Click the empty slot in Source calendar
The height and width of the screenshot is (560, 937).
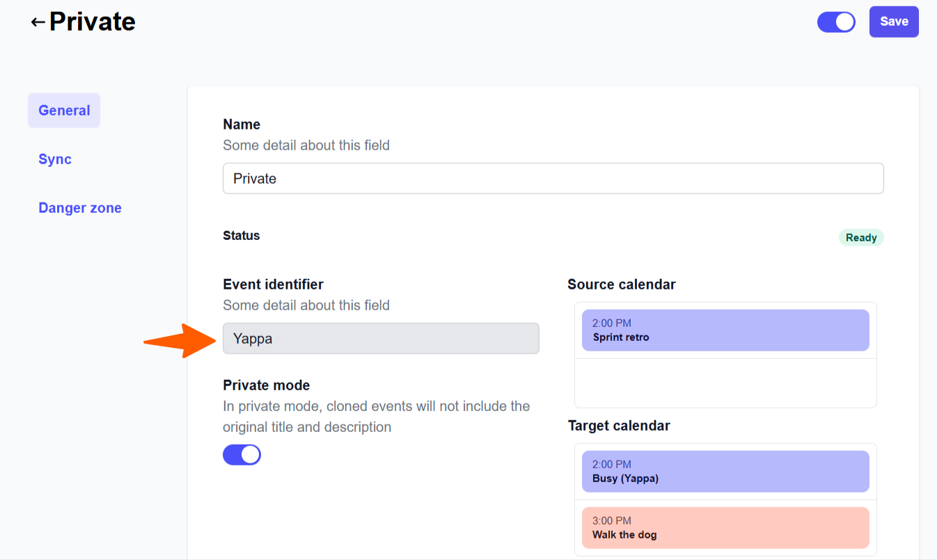725,383
